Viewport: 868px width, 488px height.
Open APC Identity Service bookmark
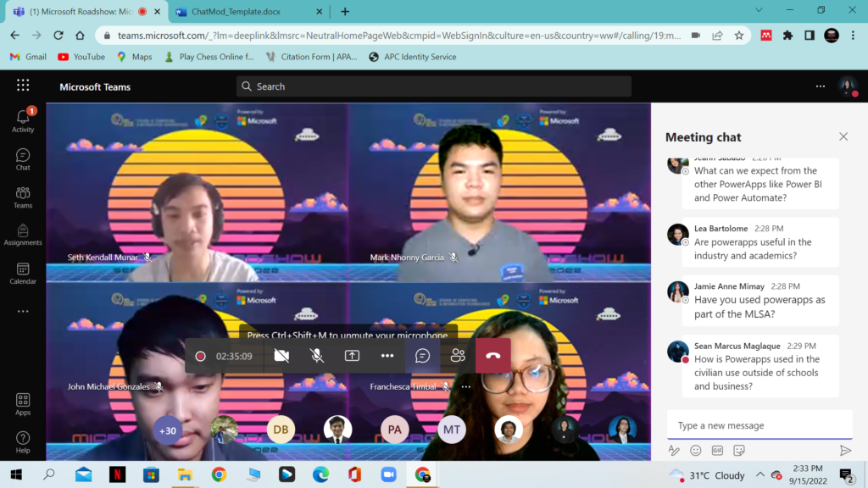413,57
